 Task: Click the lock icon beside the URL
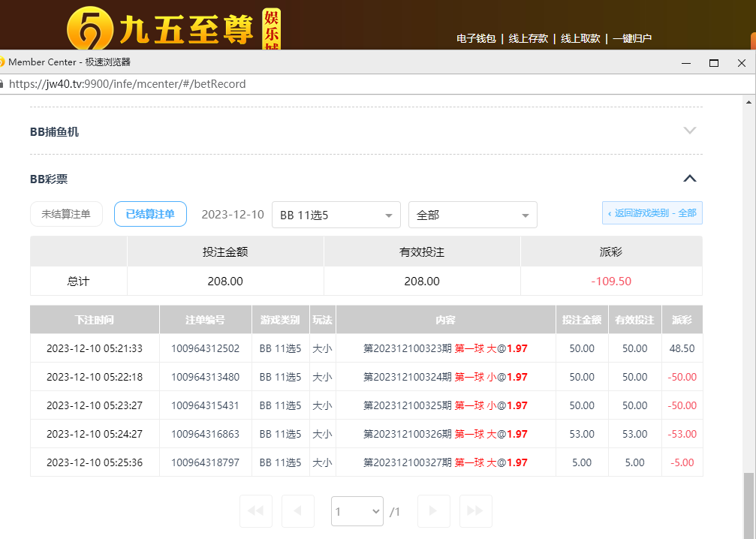2,84
